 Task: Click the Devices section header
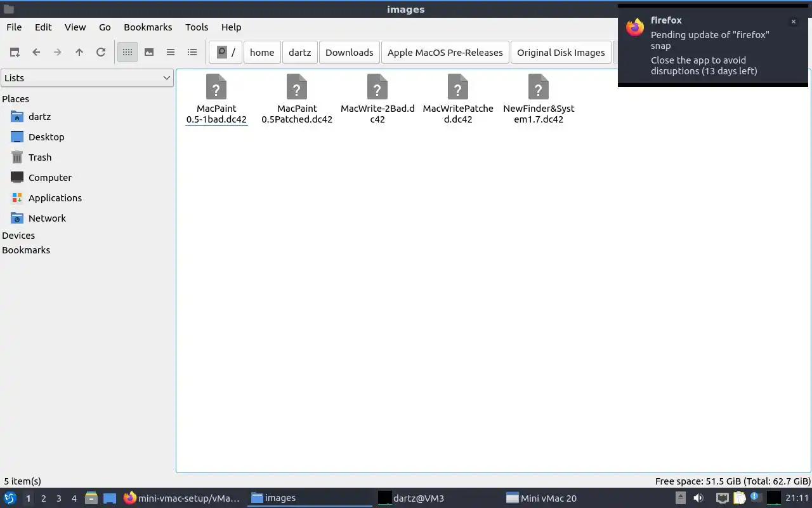tap(18, 236)
